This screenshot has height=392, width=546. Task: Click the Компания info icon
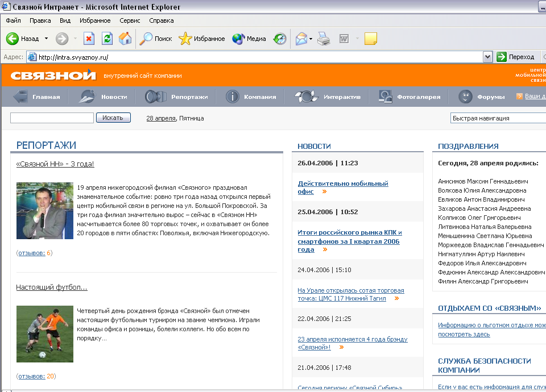point(232,97)
